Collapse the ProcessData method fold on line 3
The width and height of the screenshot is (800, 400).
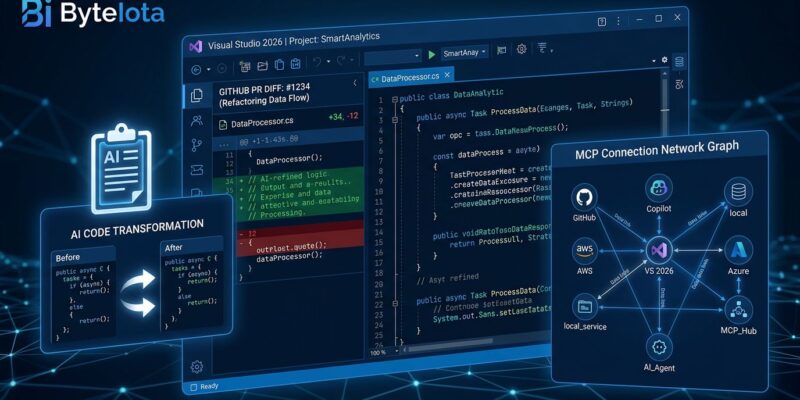click(395, 120)
